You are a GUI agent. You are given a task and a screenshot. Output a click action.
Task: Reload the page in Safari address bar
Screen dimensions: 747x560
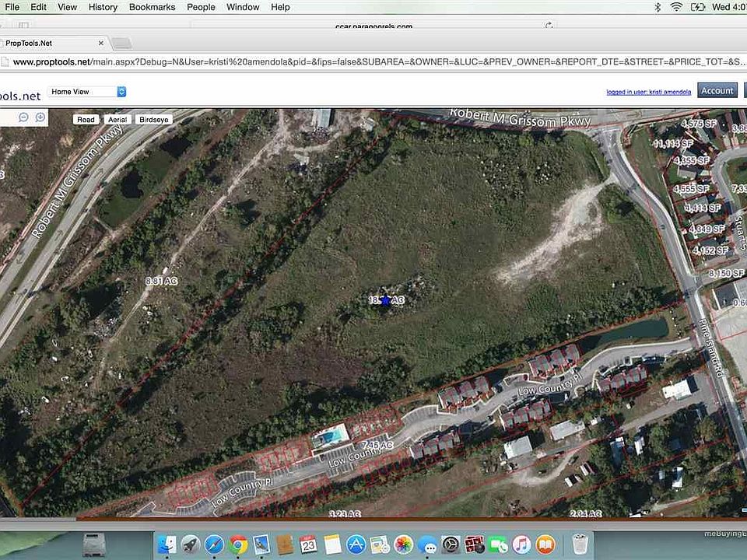[x=549, y=26]
